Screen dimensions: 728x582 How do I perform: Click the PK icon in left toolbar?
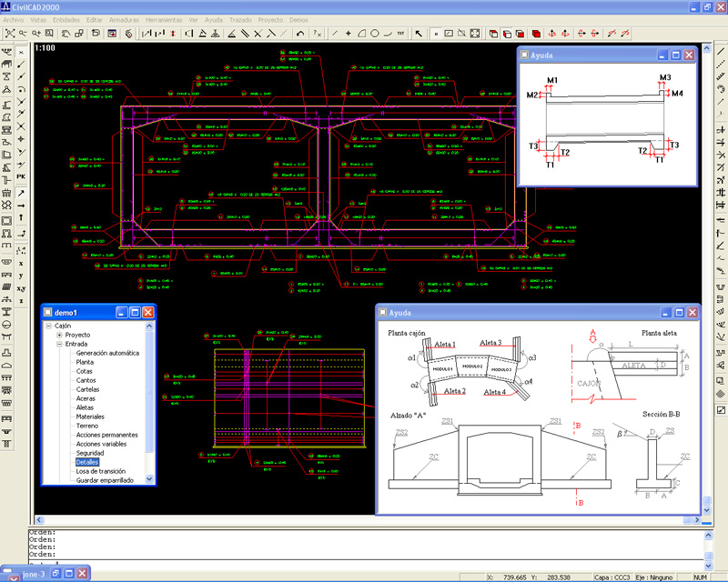click(21, 176)
